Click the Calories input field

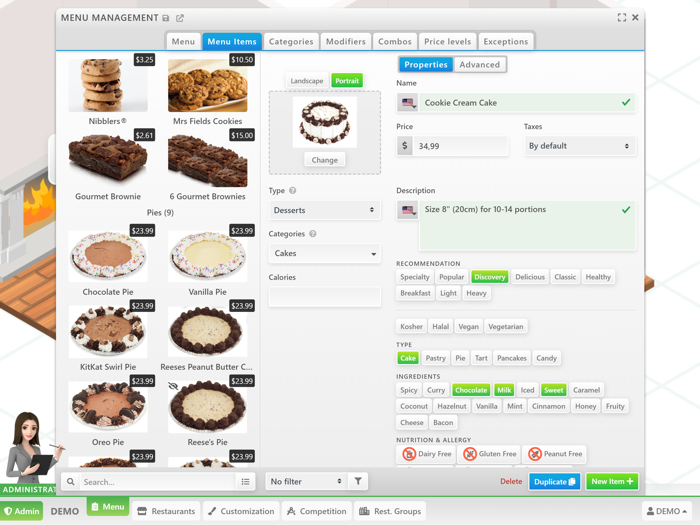tap(325, 297)
